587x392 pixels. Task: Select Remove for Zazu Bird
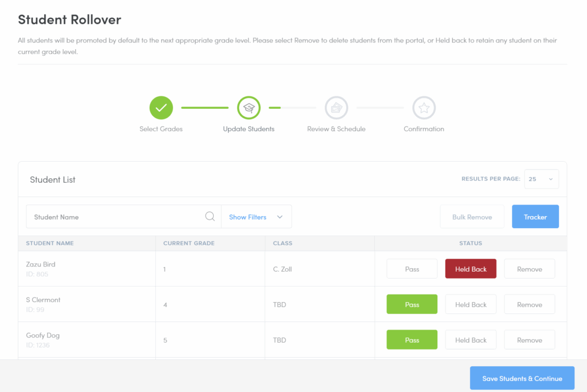point(529,269)
